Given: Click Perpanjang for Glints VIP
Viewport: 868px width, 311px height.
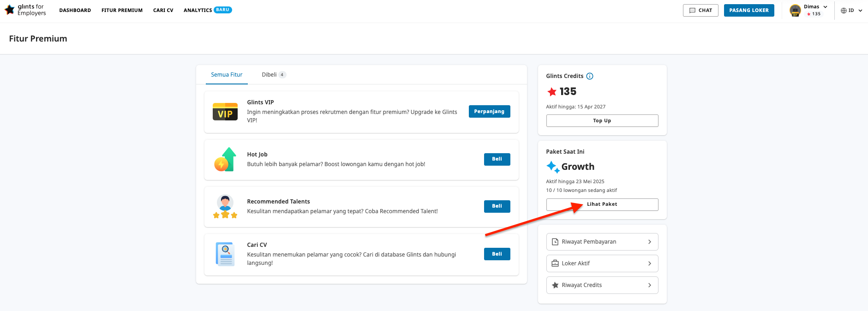Looking at the screenshot, I should point(489,112).
